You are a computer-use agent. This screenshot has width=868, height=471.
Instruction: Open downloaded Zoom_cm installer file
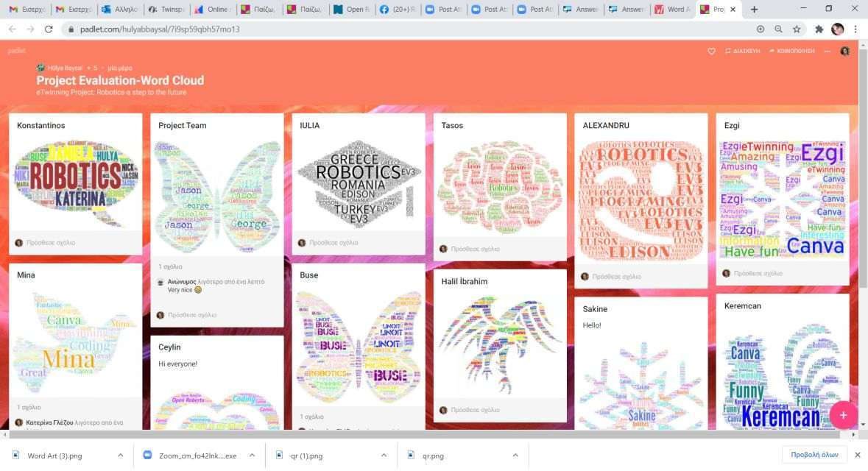pos(197,456)
